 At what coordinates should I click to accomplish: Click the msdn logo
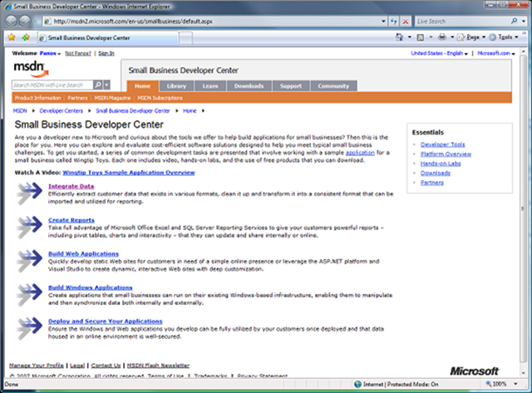(32, 69)
